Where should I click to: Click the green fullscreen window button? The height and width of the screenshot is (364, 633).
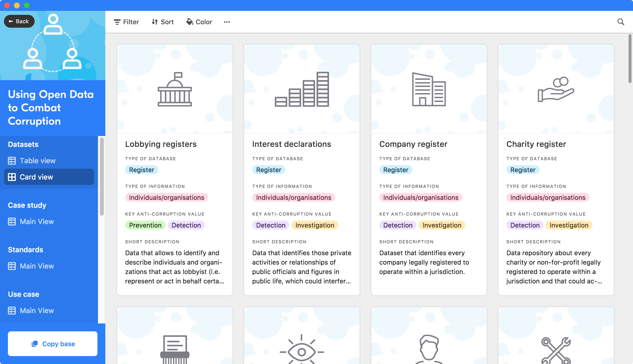click(x=27, y=5)
